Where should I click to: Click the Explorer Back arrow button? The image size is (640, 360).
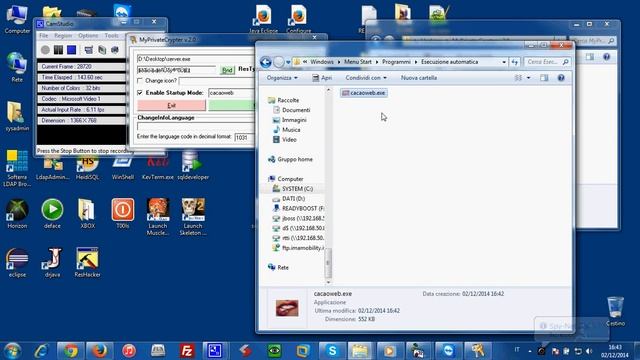click(266, 62)
